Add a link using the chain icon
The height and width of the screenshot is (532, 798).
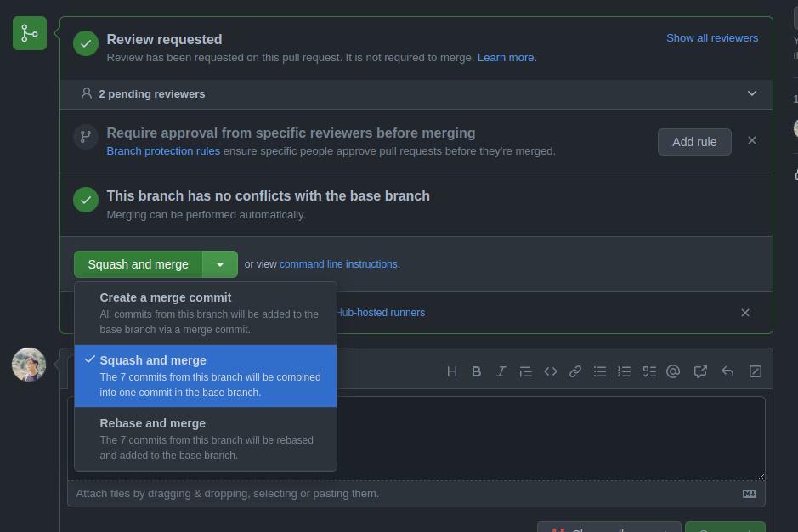(x=575, y=371)
